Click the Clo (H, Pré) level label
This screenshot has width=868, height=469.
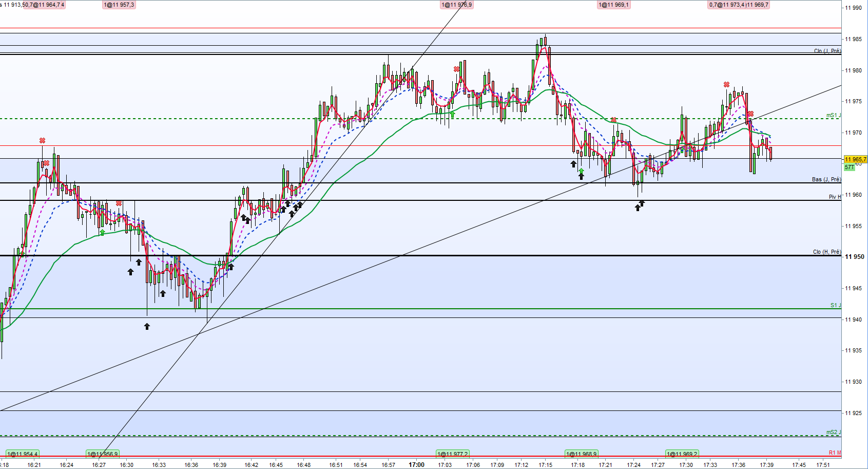[827, 252]
